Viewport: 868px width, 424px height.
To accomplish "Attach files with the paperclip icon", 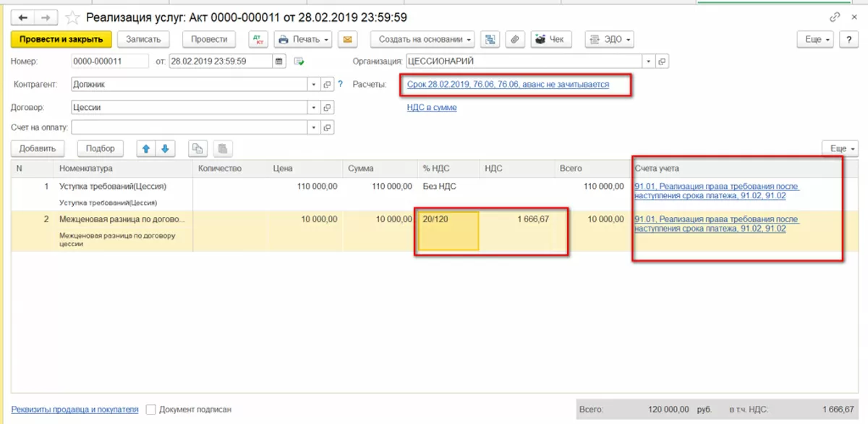I will (x=514, y=39).
